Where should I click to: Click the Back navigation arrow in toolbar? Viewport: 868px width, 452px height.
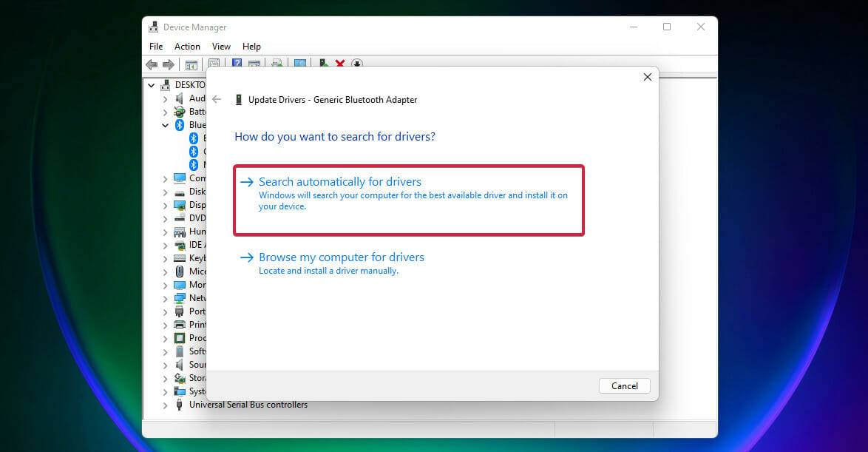(152, 64)
